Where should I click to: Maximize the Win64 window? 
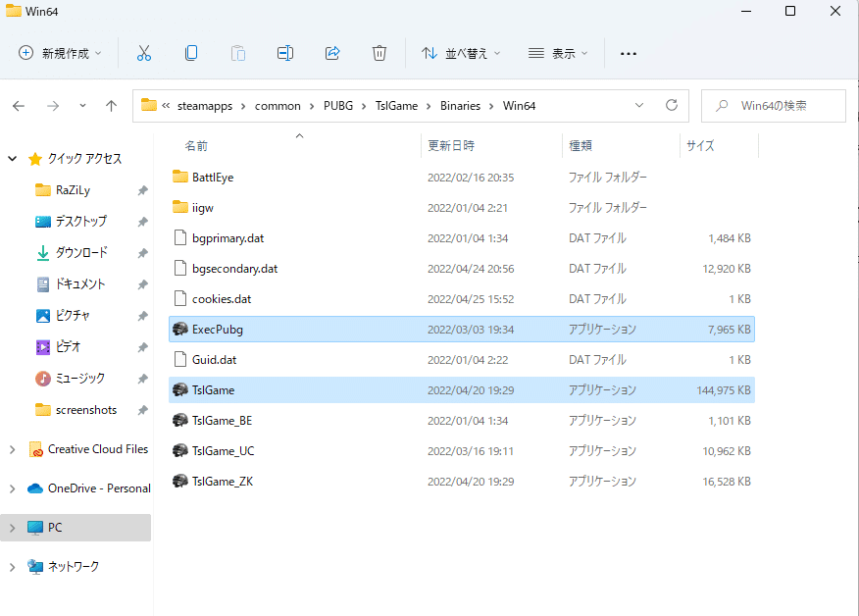(x=790, y=11)
